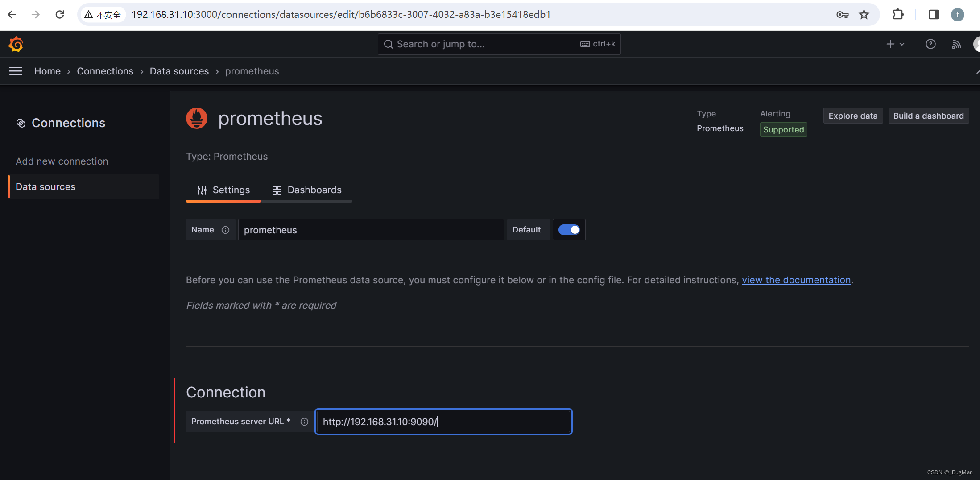Click the Type: Prometheus label
Image resolution: width=980 pixels, height=480 pixels.
227,157
